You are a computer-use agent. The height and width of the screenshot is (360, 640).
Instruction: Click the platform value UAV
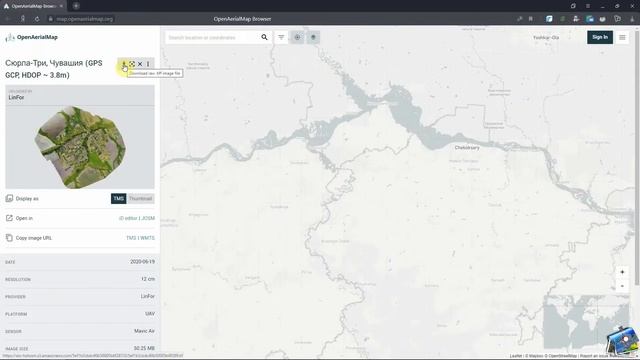click(150, 314)
